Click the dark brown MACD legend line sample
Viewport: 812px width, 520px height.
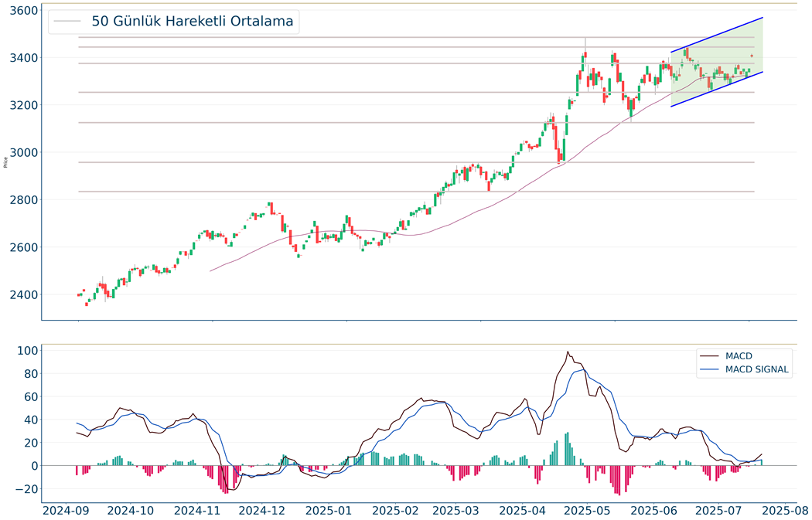point(709,356)
